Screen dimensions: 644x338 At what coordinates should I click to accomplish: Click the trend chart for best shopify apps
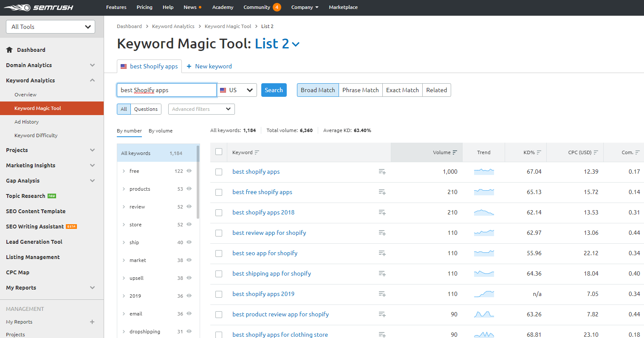tap(484, 172)
